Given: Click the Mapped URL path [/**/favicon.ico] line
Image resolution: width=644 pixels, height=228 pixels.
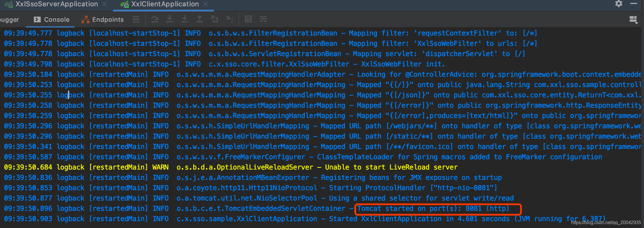Looking at the screenshot, I should pos(323,147).
